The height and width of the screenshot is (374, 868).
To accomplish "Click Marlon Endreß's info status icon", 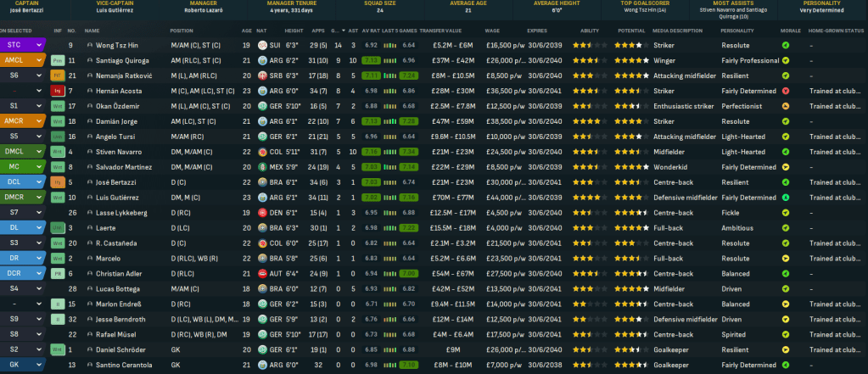I will 58,304.
